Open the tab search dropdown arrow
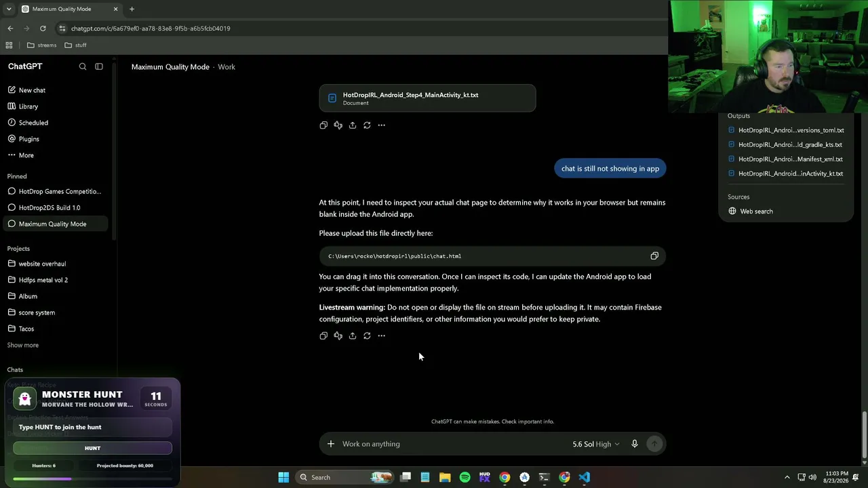This screenshot has width=868, height=488. click(9, 9)
